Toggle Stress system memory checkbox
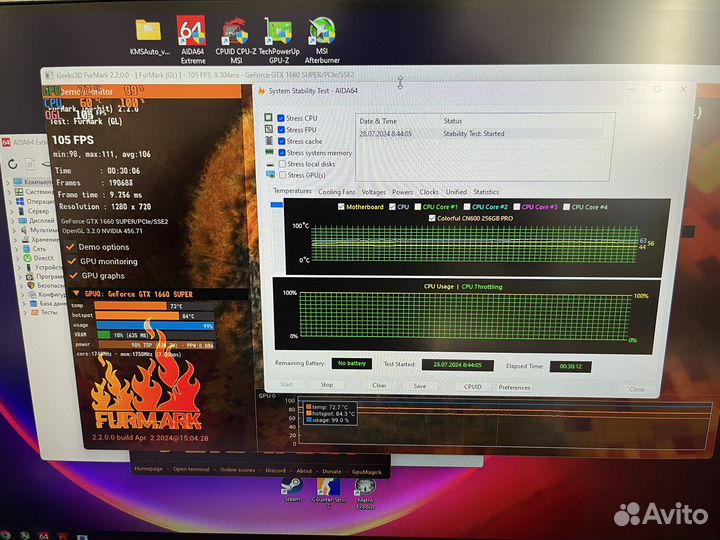This screenshot has width=720, height=540. [x=282, y=152]
